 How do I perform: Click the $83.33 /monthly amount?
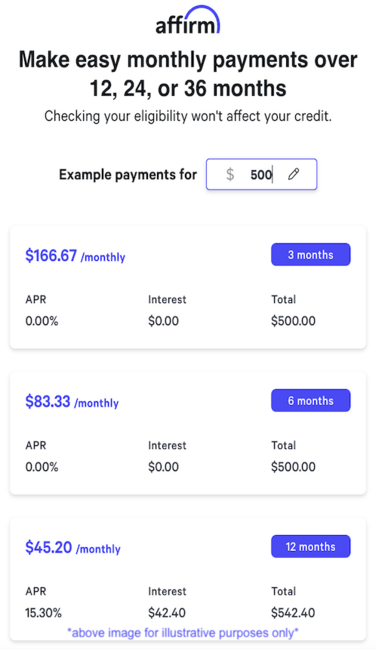72,402
